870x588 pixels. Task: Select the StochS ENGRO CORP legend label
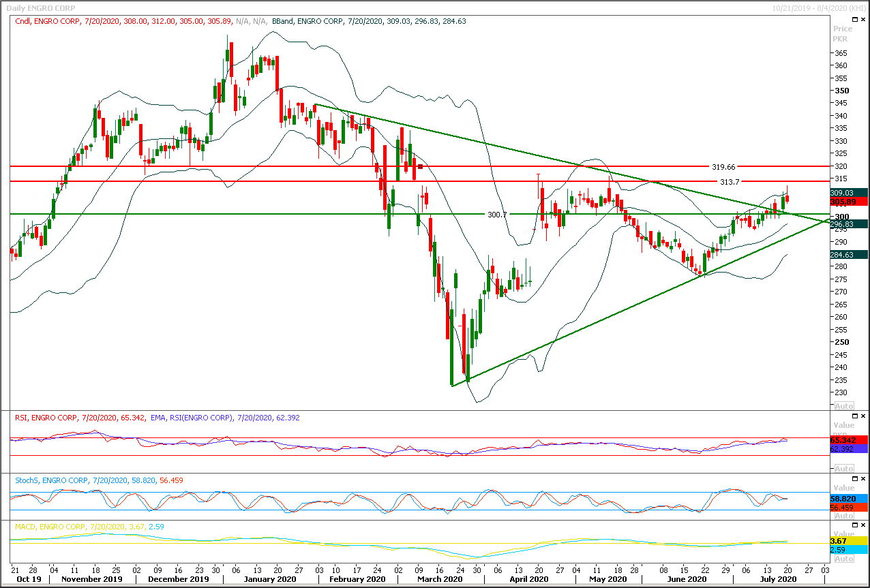[99, 480]
